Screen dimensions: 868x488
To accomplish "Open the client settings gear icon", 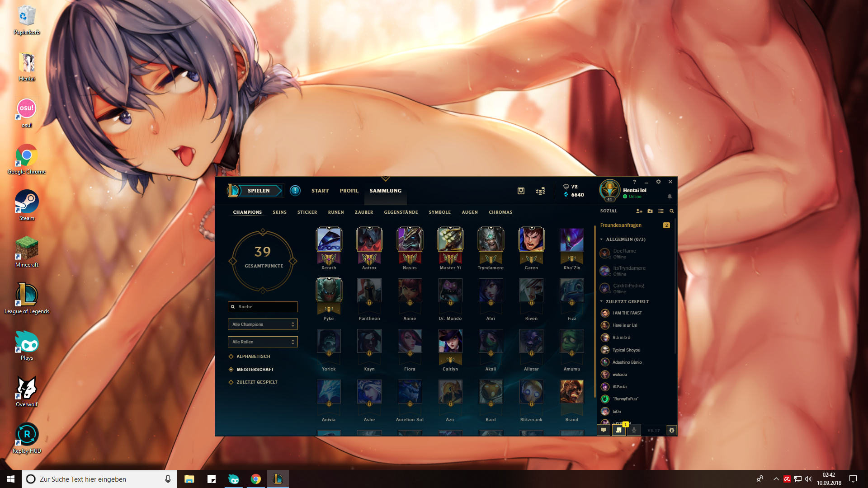I will coord(658,182).
